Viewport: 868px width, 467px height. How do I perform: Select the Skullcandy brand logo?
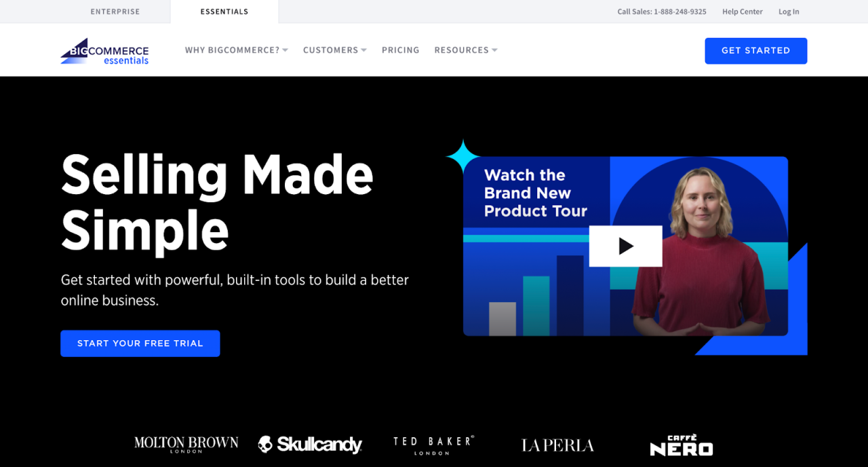coord(310,445)
